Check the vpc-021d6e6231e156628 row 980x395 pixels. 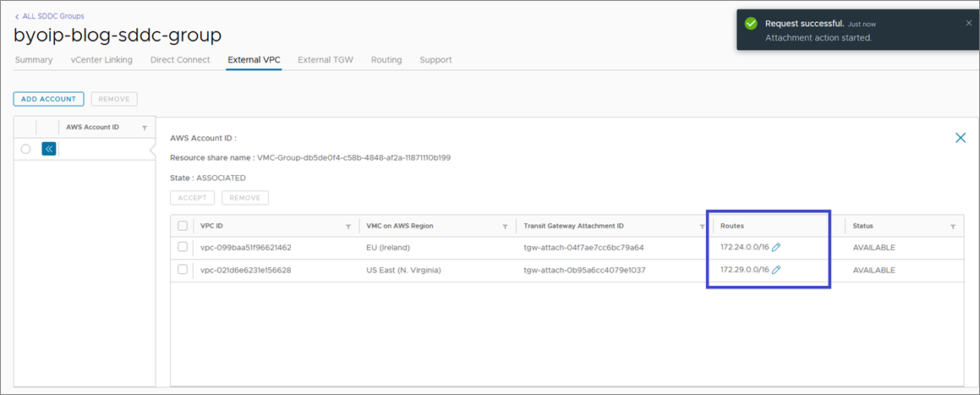click(x=183, y=269)
